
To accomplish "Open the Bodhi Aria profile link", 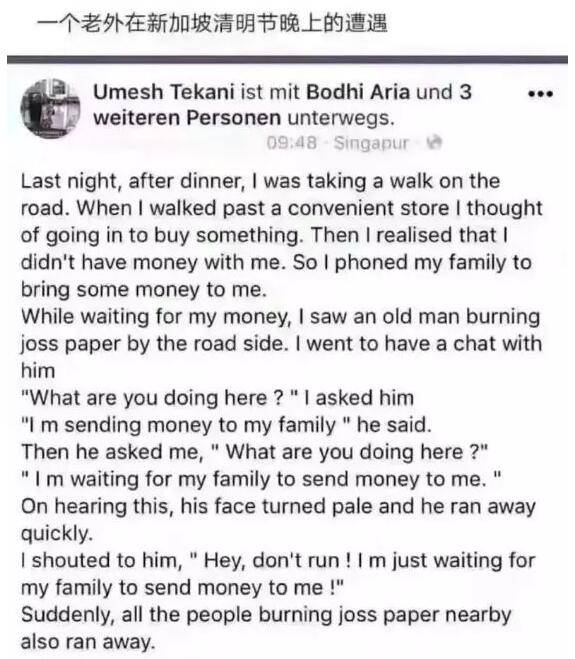I will click(x=358, y=92).
